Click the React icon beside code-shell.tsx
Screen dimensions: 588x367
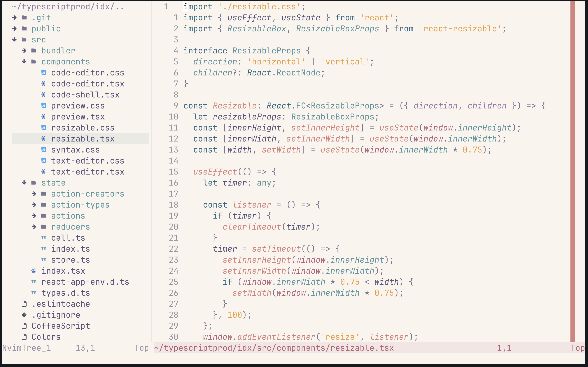pos(44,95)
